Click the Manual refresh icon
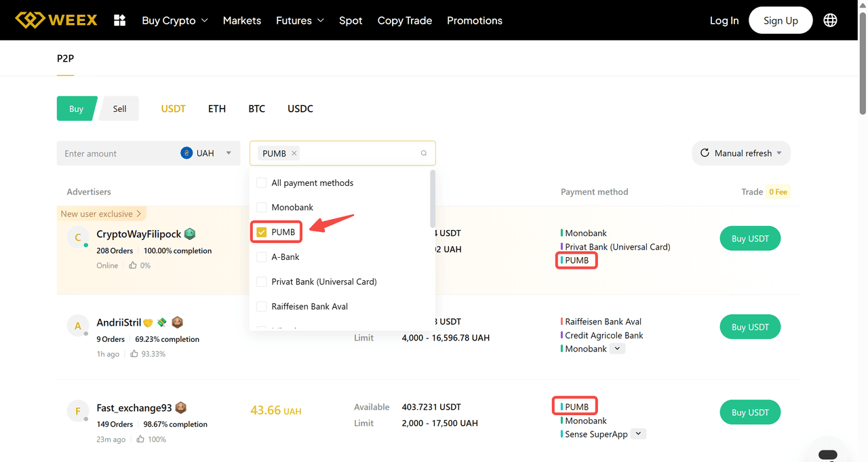The image size is (868, 462). tap(705, 153)
